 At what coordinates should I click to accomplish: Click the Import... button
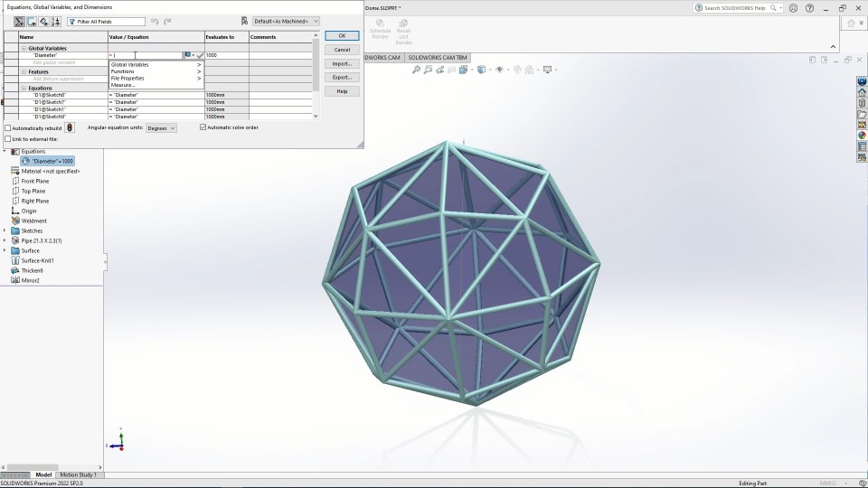click(x=342, y=63)
